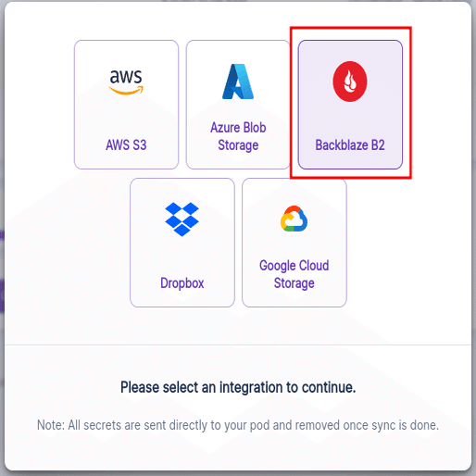Image resolution: width=476 pixels, height=476 pixels.
Task: Click empty area right of Google Cloud card
Action: coord(407,243)
